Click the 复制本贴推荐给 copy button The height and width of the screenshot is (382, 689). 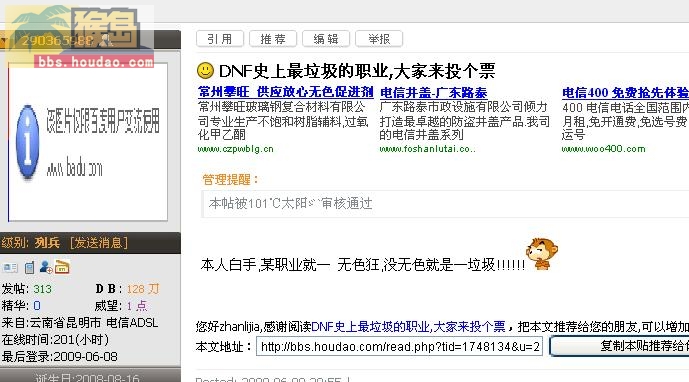[619, 346]
